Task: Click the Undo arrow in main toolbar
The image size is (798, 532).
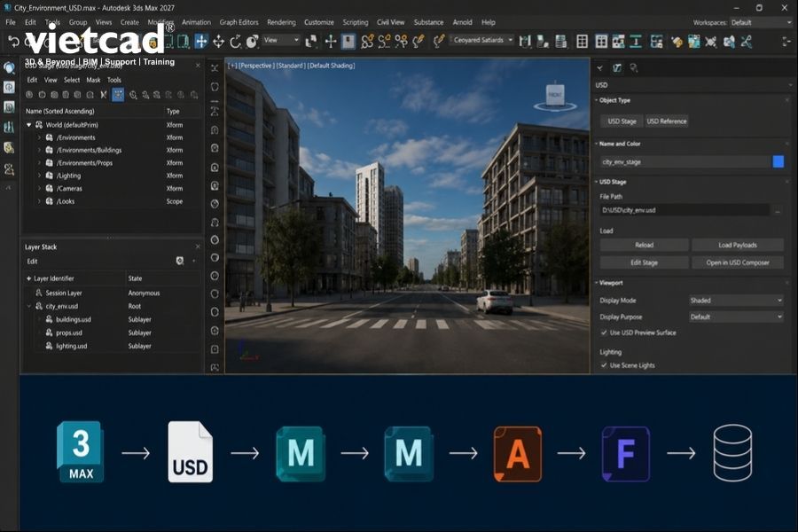Action: [x=13, y=42]
